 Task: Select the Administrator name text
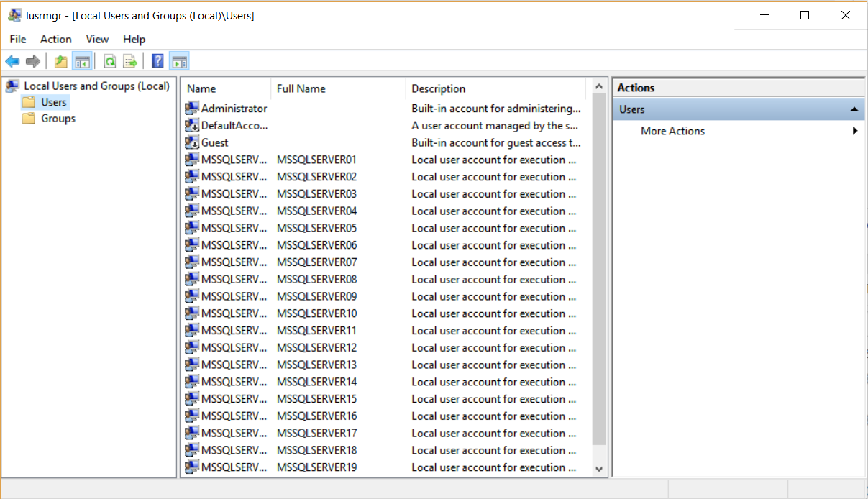[x=234, y=109]
